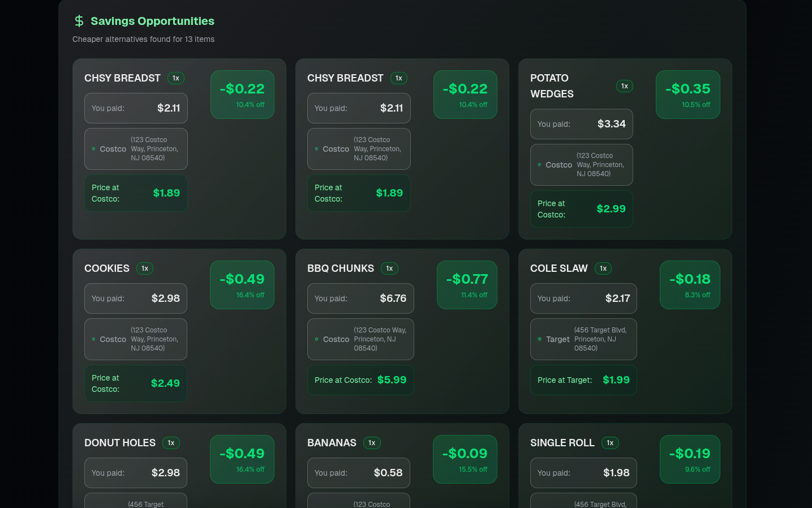Click 'Cheaper alternatives found for 13 items' text

pyautogui.click(x=143, y=39)
